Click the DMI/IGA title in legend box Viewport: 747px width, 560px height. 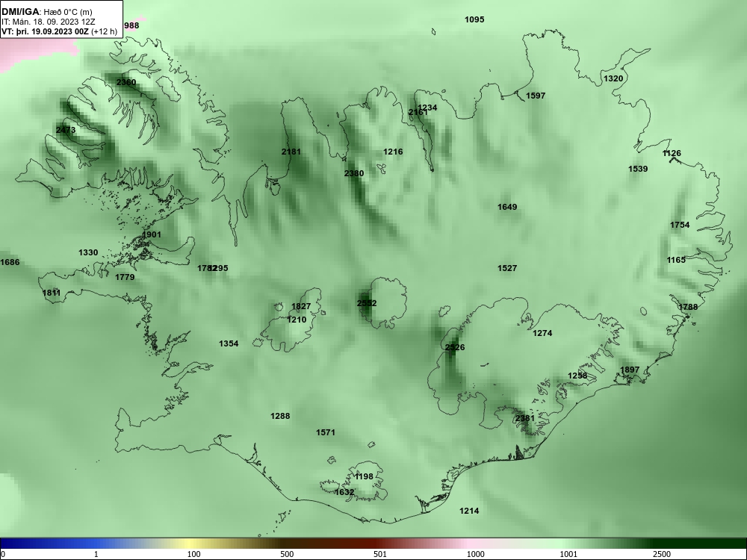point(20,12)
